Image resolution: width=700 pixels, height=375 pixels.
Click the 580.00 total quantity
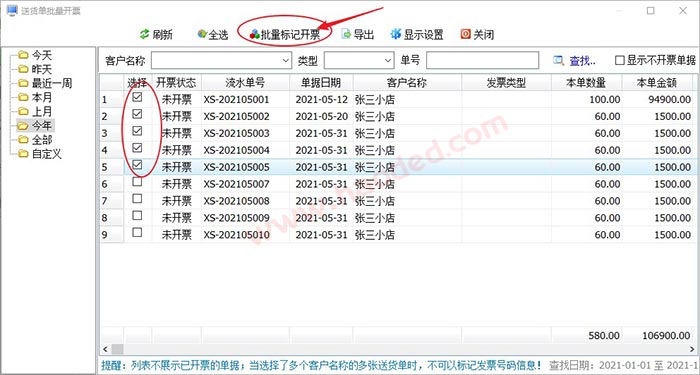pyautogui.click(x=604, y=336)
